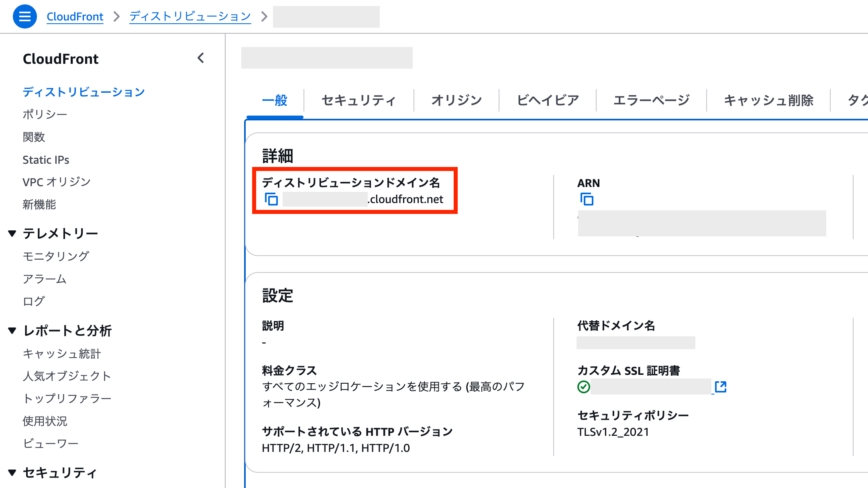View the 人気オブジェクト report
Screen dimensions: 868x488
pos(67,376)
